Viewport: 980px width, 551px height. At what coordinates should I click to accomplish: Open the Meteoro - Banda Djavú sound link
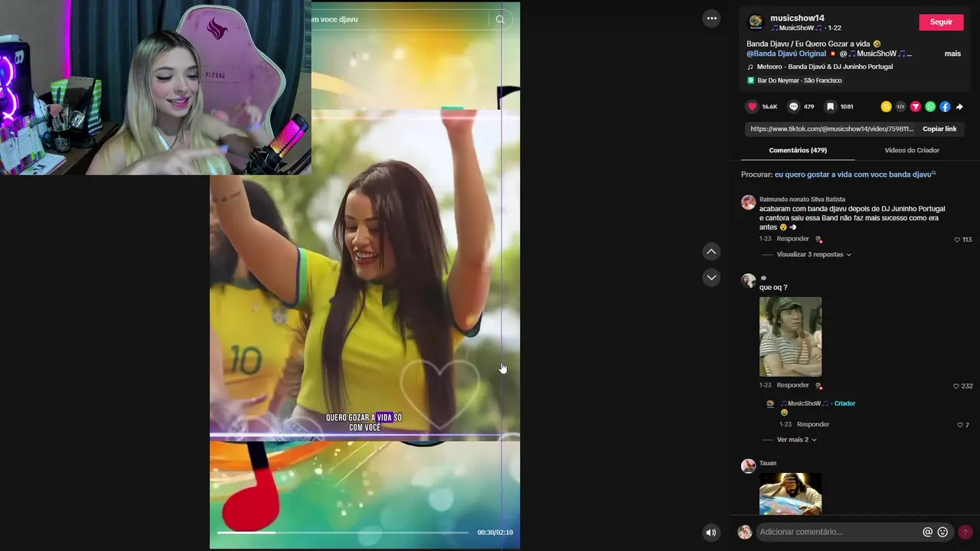(825, 67)
